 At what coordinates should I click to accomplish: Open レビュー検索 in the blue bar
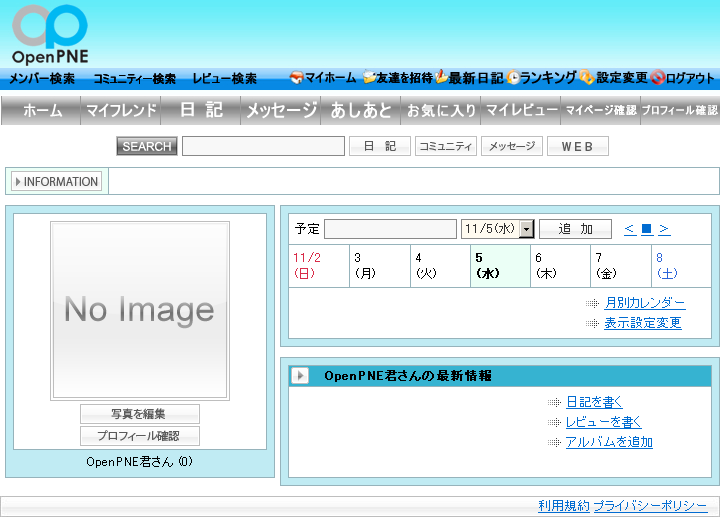pos(225,79)
